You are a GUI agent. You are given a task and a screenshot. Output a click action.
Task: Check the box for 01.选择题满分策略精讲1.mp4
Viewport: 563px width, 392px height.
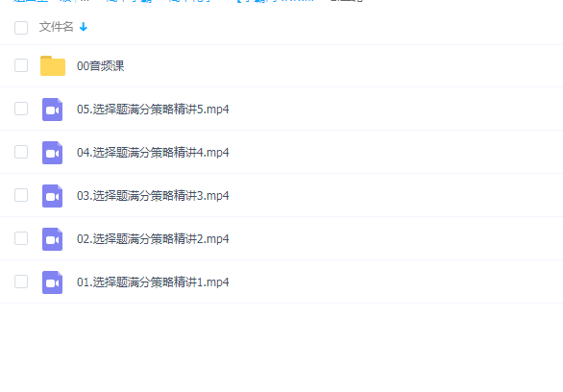21,282
